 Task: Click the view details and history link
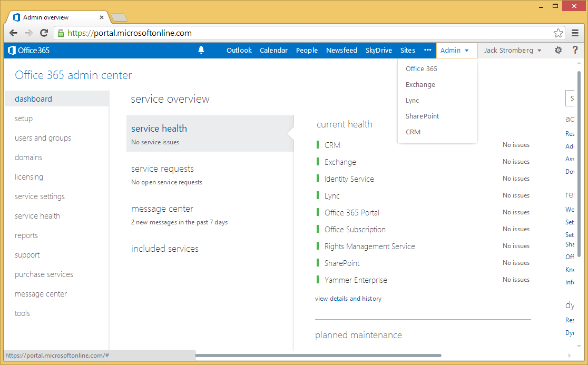tap(348, 299)
